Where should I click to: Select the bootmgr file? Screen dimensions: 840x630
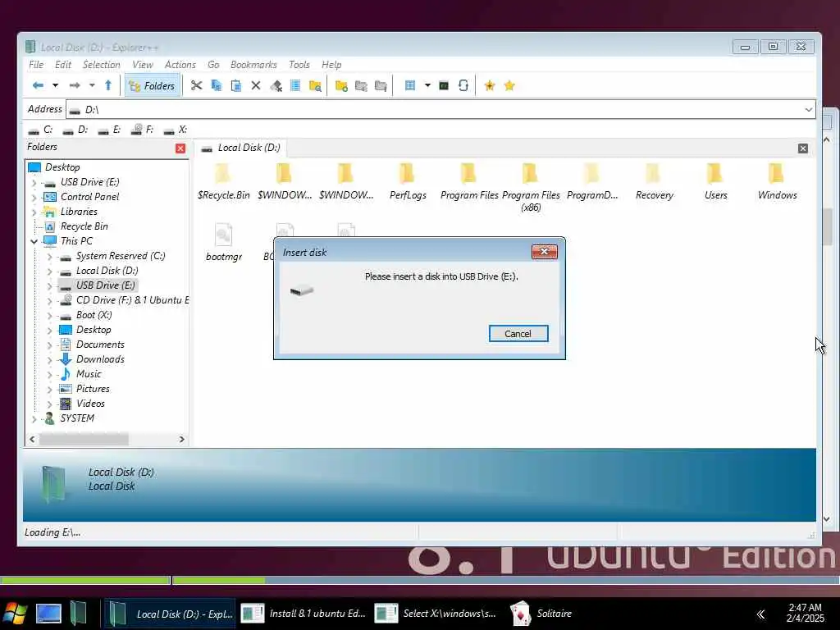pyautogui.click(x=223, y=242)
